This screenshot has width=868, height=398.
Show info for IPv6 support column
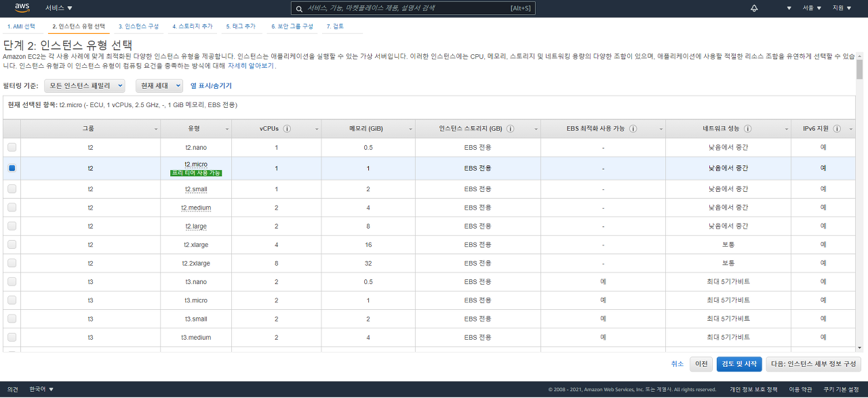coord(836,129)
